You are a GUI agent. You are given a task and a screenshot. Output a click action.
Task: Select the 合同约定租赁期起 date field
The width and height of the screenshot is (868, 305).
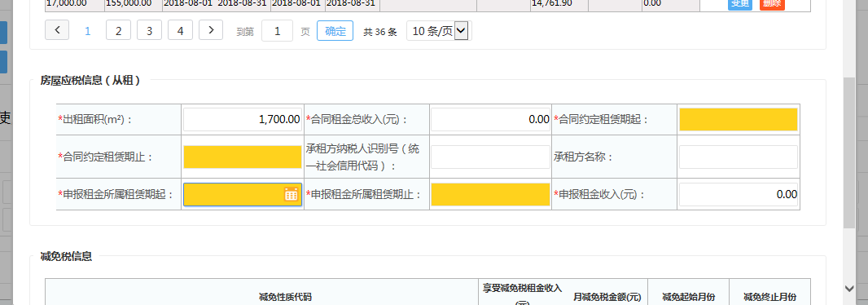(x=739, y=119)
